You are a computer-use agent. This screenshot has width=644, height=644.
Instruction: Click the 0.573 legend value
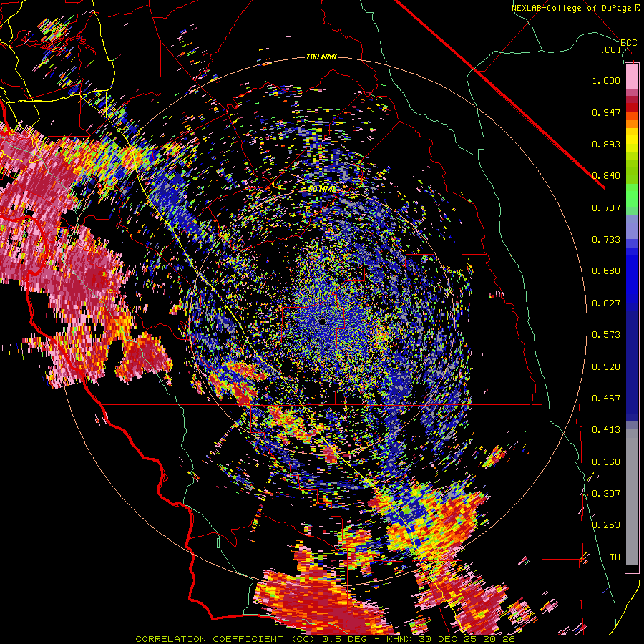(606, 335)
